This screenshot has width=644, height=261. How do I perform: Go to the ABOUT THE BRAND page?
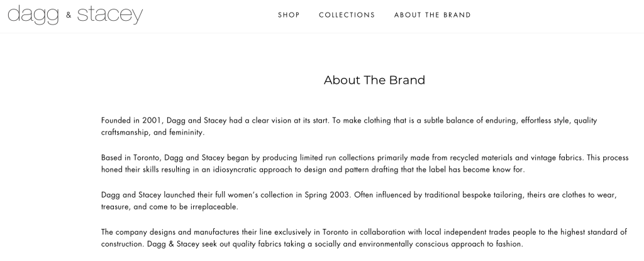click(432, 15)
